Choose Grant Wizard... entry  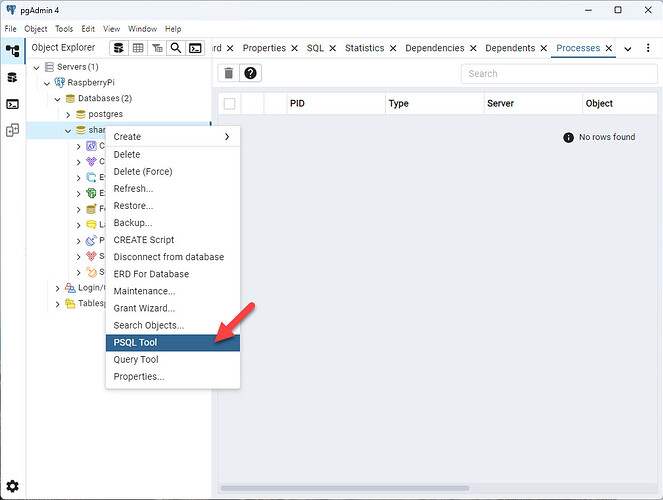(x=173, y=309)
